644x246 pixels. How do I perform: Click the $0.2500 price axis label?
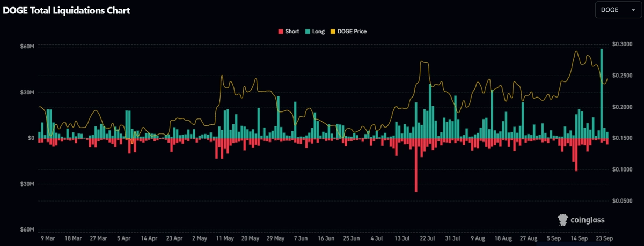point(621,76)
